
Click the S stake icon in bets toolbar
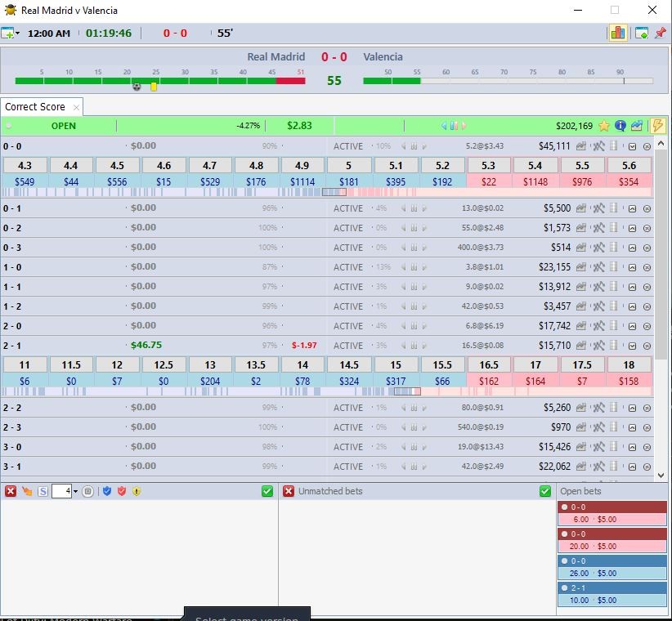point(43,491)
